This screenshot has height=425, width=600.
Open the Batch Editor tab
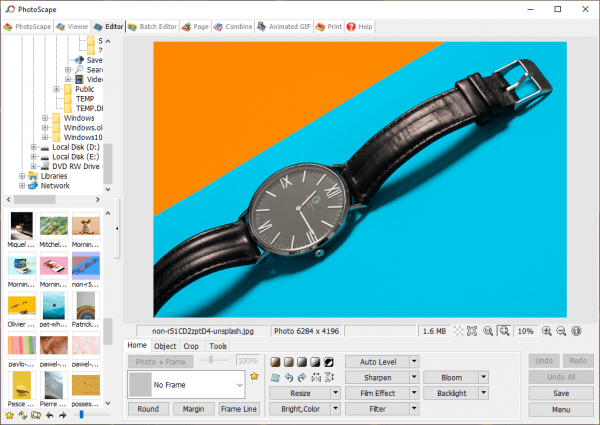pyautogui.click(x=152, y=27)
